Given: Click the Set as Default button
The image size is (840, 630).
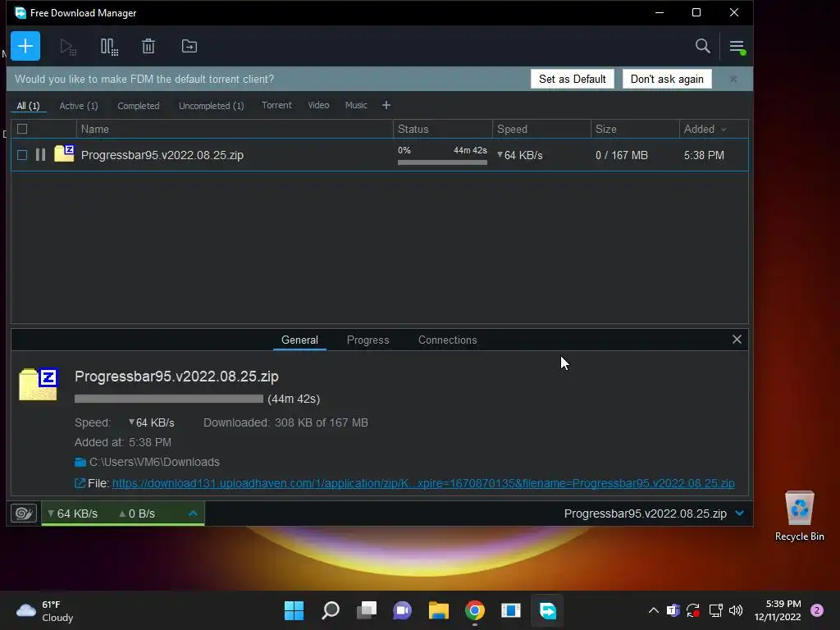Looking at the screenshot, I should pos(572,79).
